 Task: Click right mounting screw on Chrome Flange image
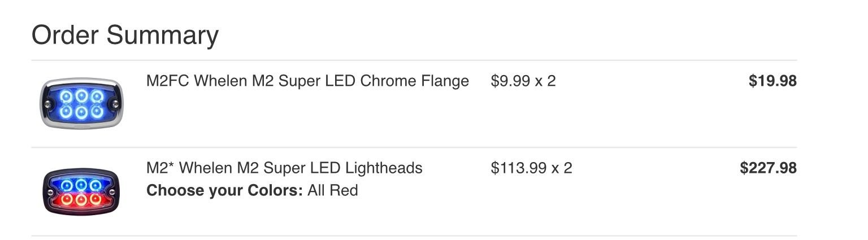[115, 104]
